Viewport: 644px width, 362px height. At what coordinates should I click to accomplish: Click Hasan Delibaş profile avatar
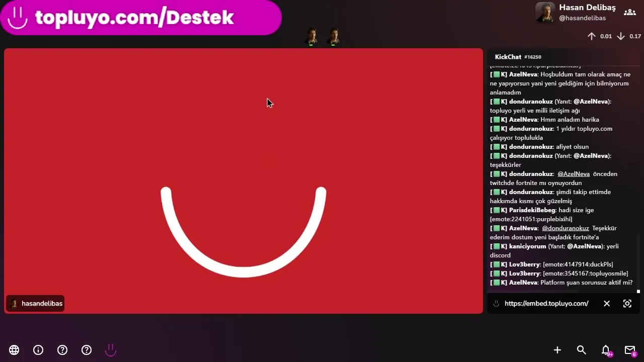point(545,13)
